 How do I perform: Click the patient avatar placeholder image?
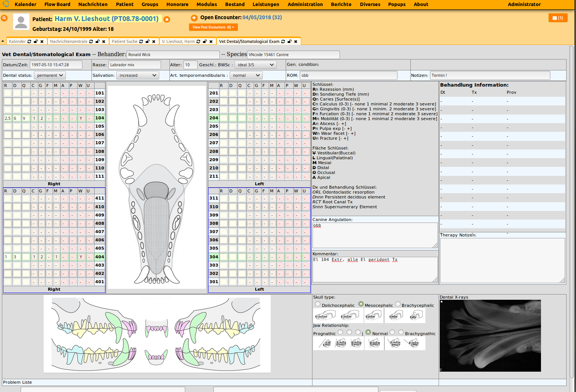pyautogui.click(x=21, y=22)
